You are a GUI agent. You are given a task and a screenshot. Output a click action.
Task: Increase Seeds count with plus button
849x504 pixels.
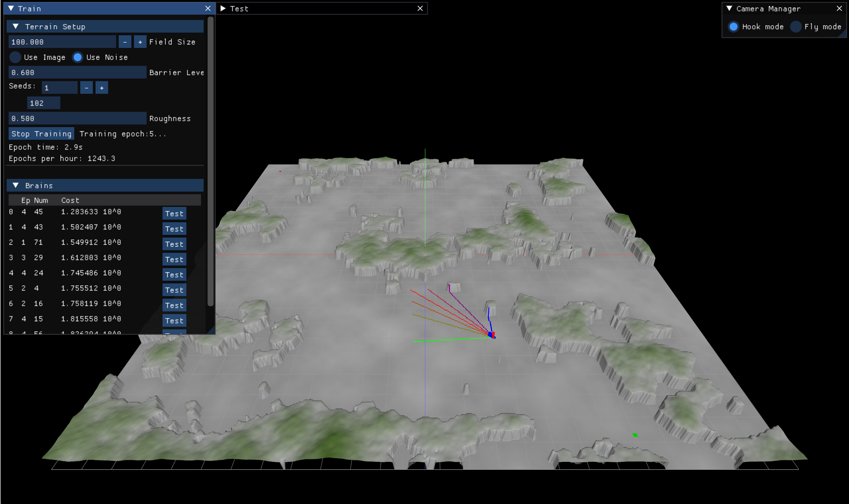[x=101, y=88]
